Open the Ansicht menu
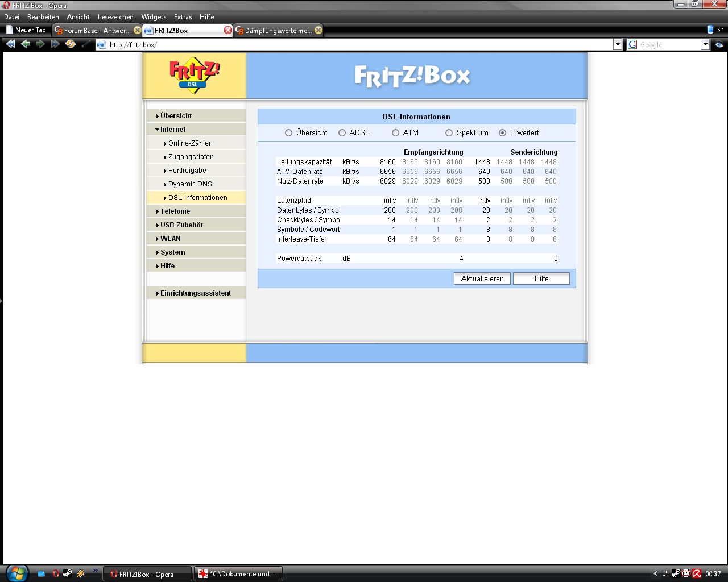Screen dimensions: 728x582 [x=78, y=17]
